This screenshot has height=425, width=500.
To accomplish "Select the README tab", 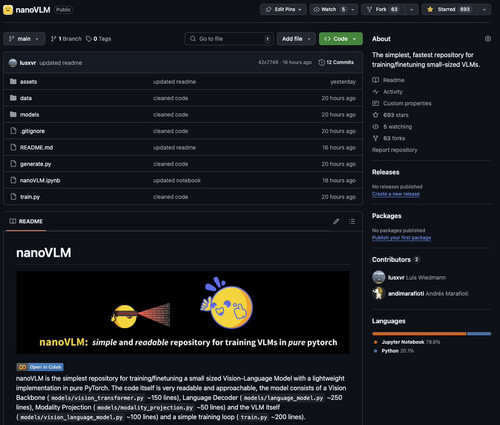I will click(26, 221).
